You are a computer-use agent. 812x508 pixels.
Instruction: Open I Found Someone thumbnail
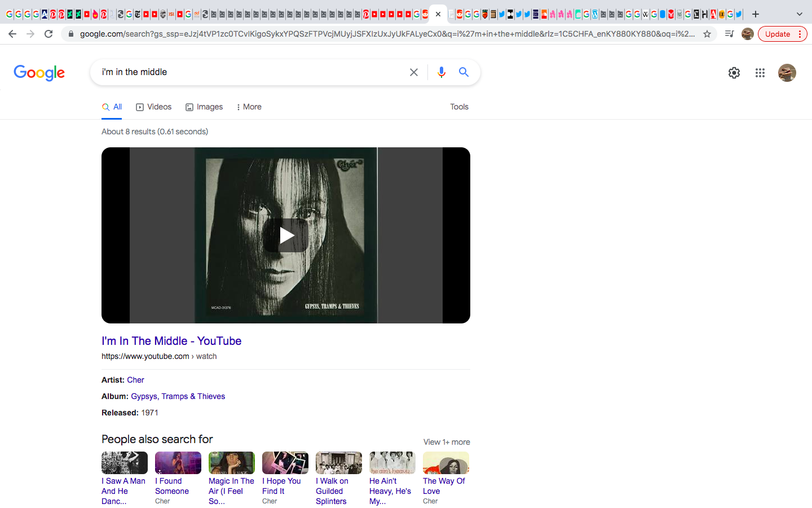point(178,463)
